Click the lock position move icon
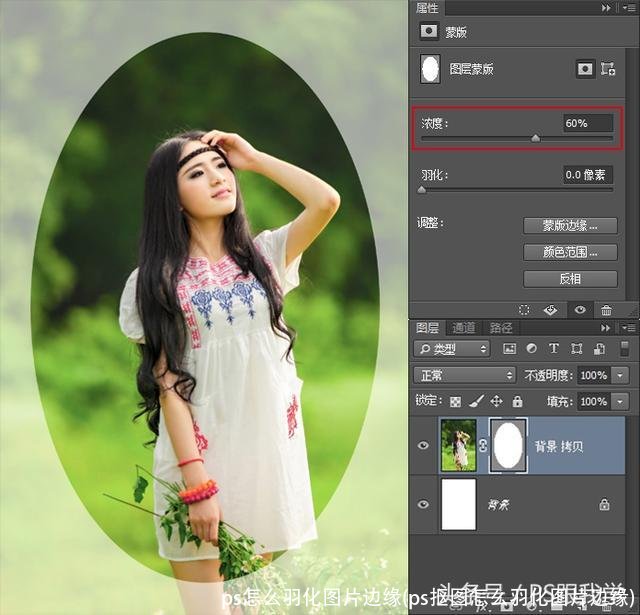The image size is (640, 615). (496, 401)
